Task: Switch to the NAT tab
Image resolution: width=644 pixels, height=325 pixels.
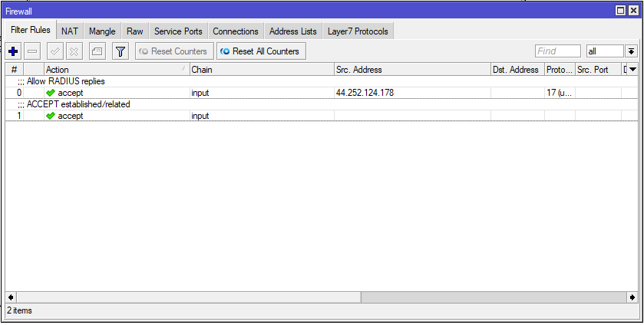Action: point(70,31)
